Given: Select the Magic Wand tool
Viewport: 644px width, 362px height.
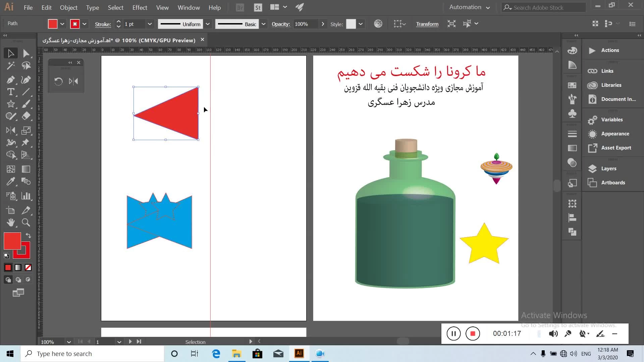Looking at the screenshot, I should pos(10,66).
